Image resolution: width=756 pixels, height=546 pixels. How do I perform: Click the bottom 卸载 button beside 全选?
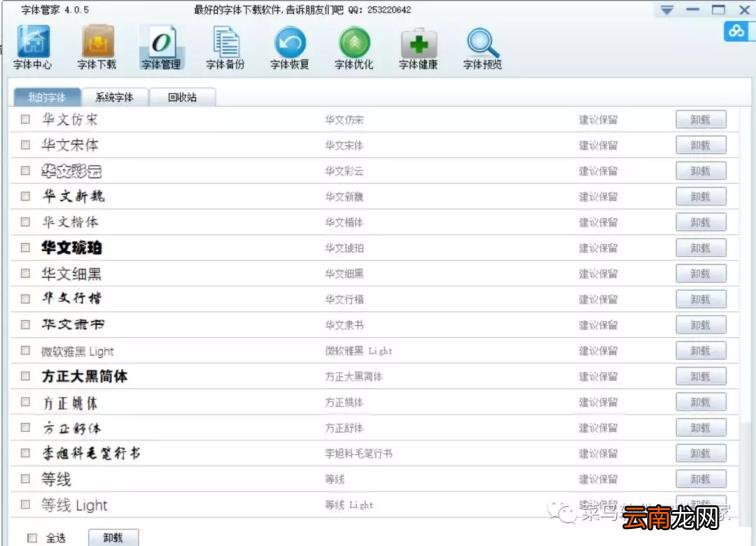point(114,538)
